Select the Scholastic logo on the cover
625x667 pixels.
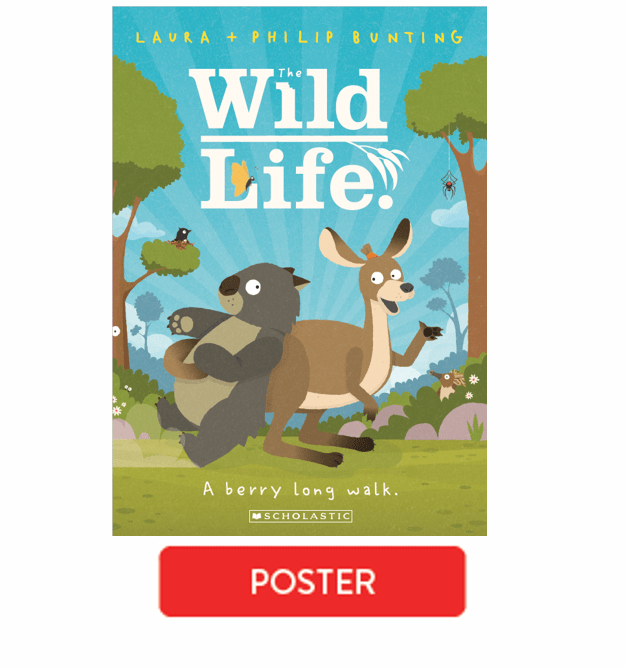301,516
